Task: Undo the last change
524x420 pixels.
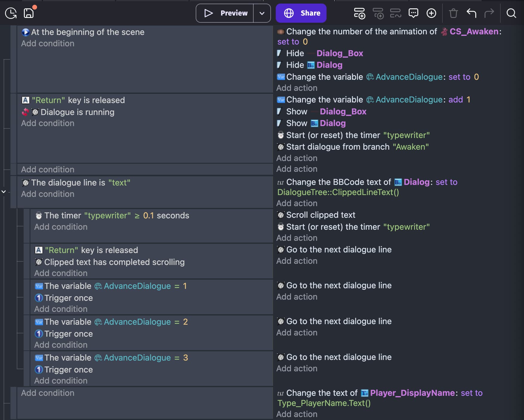Action: [x=471, y=13]
